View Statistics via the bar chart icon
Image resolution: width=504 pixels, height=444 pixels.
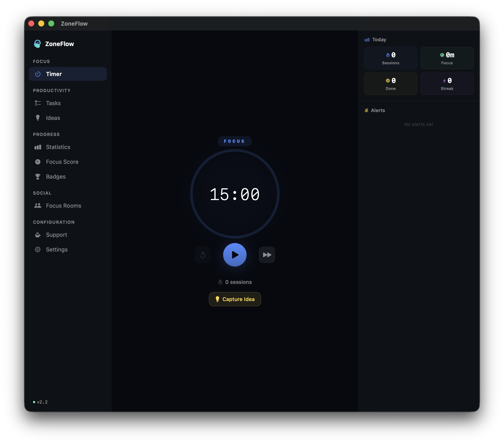point(38,147)
